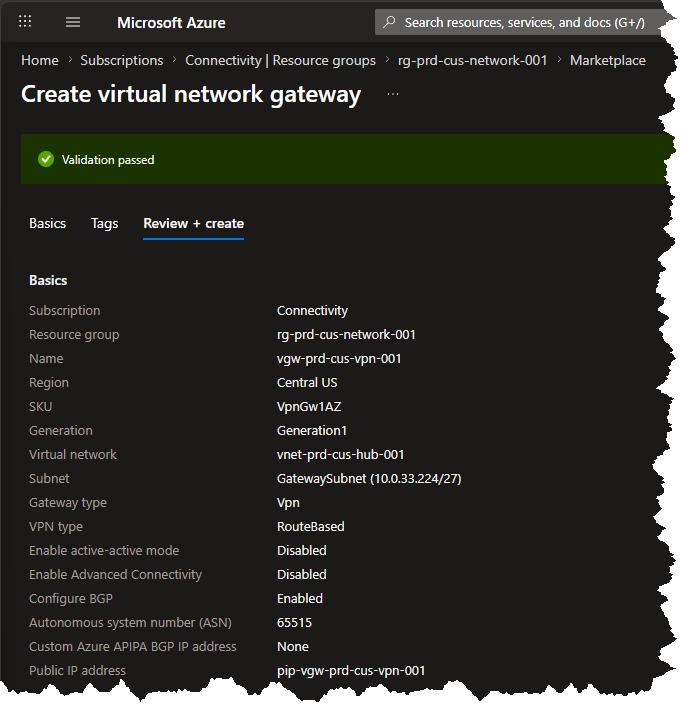Click the VPN type field label
The image size is (684, 709).
point(56,526)
